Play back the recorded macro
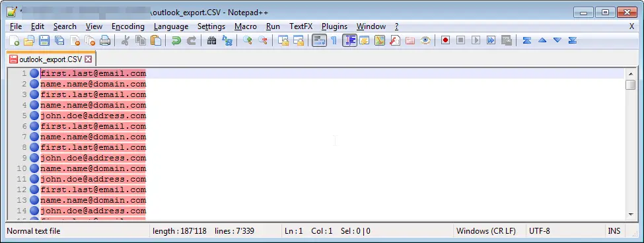644x243 pixels. coord(476,41)
